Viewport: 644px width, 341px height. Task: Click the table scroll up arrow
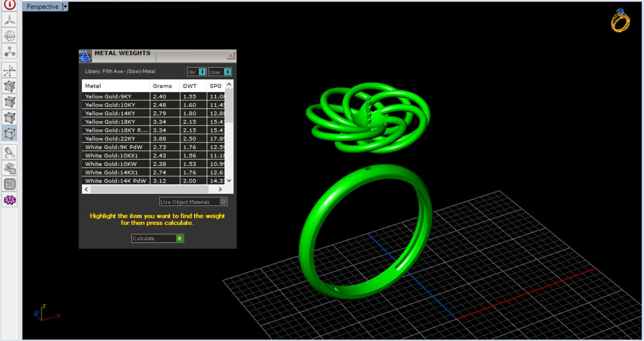[229, 84]
